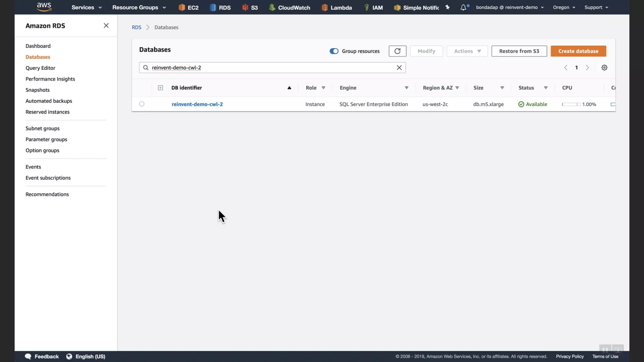Click the refresh databases icon button
Viewport: 644px width, 362px height.
(397, 51)
